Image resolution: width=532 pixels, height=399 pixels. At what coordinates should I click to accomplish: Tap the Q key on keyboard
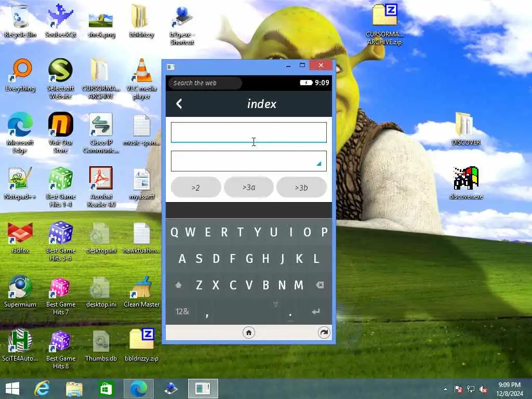tap(175, 232)
